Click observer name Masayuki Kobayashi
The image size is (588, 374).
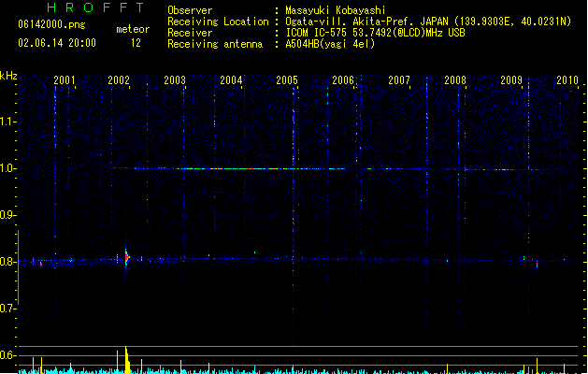(336, 10)
